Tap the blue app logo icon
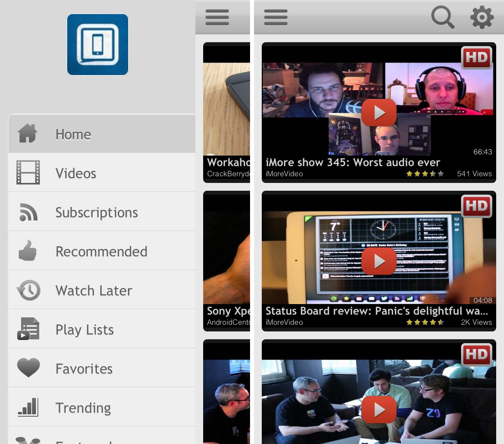504x444 pixels. (x=98, y=45)
